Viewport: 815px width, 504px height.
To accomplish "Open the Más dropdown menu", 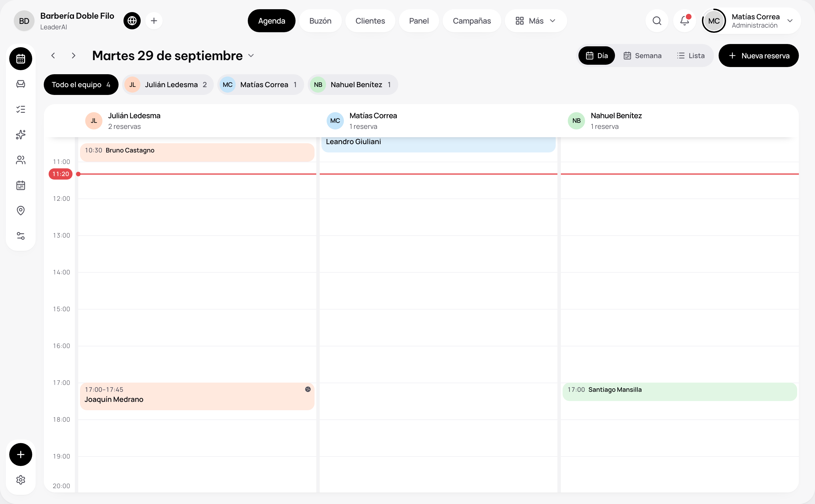I will tap(536, 21).
